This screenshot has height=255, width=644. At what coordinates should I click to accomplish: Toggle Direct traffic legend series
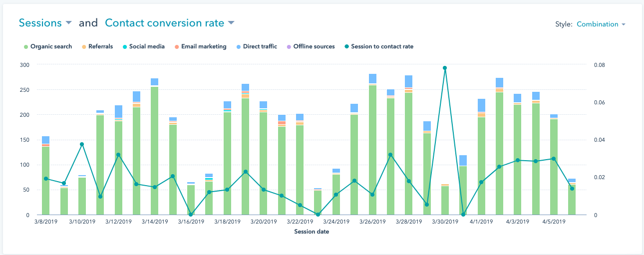(x=257, y=46)
